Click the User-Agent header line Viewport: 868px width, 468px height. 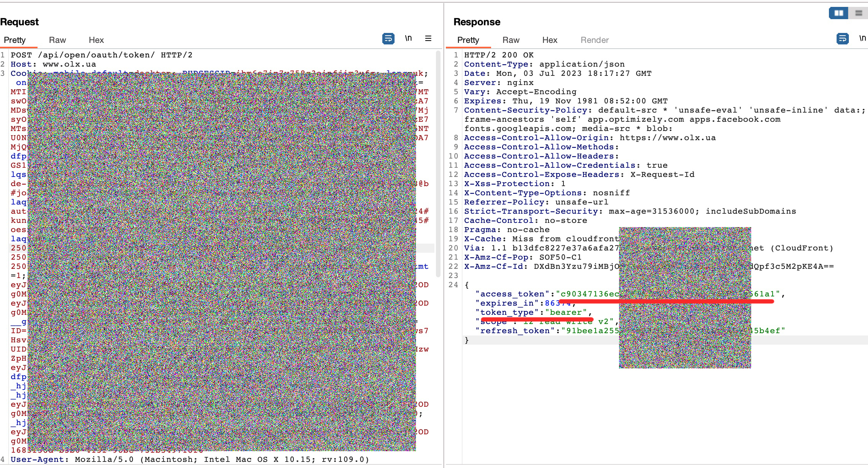click(x=190, y=460)
